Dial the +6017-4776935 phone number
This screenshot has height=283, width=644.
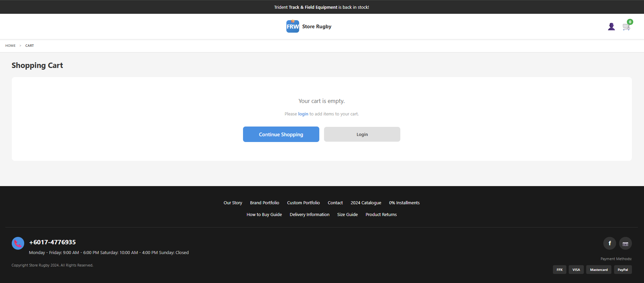(52, 242)
